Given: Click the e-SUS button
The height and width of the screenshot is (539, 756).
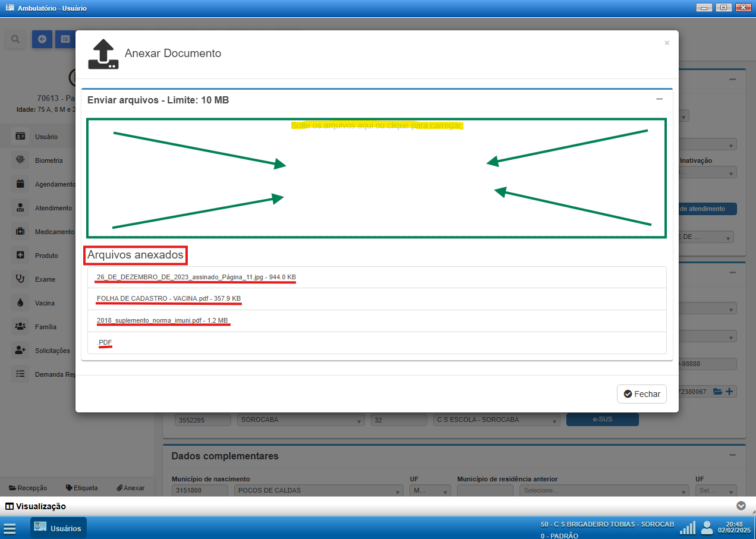Looking at the screenshot, I should click(x=602, y=420).
